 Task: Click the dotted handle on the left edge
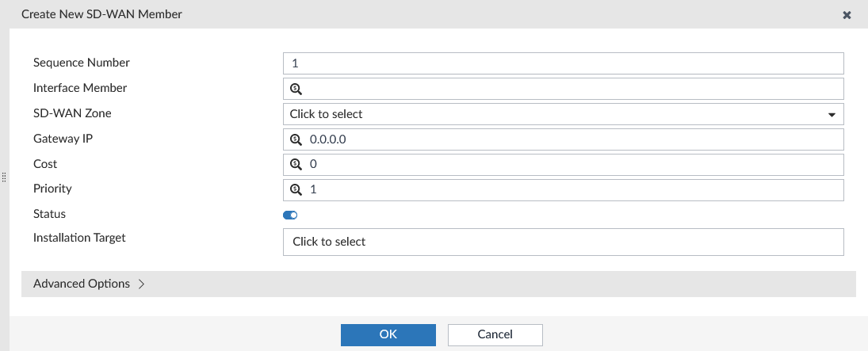pos(4,177)
